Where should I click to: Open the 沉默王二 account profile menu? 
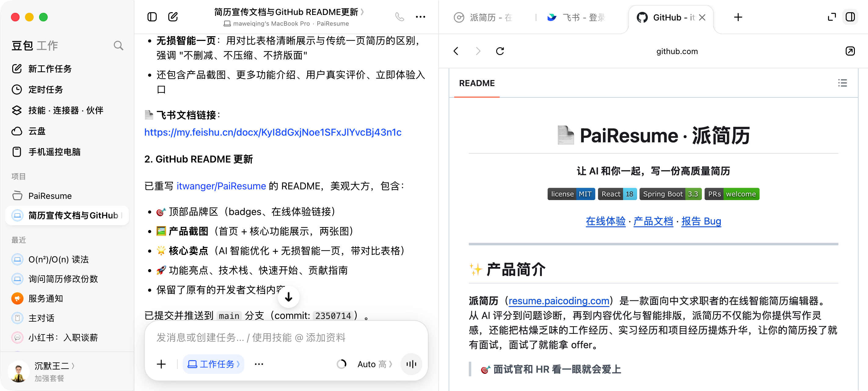(x=54, y=366)
